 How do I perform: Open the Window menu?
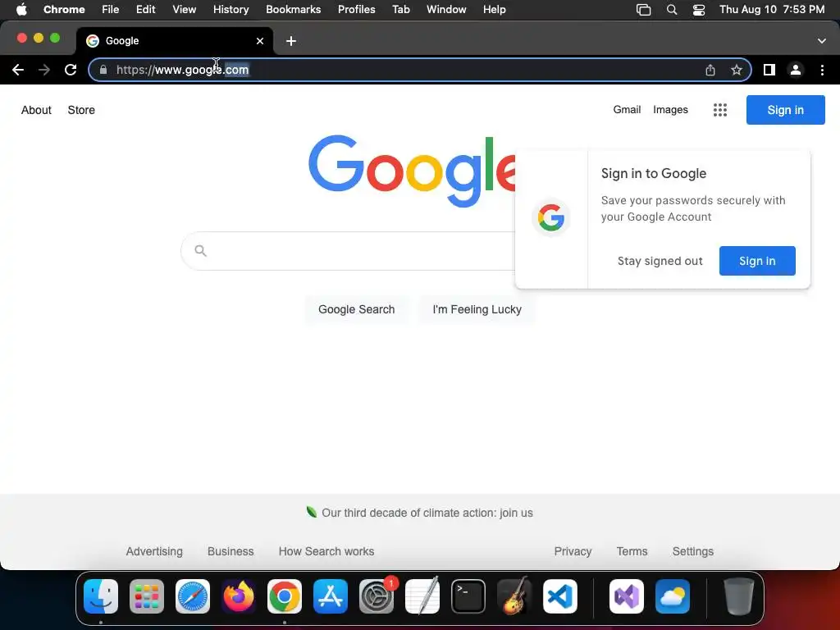coord(446,10)
